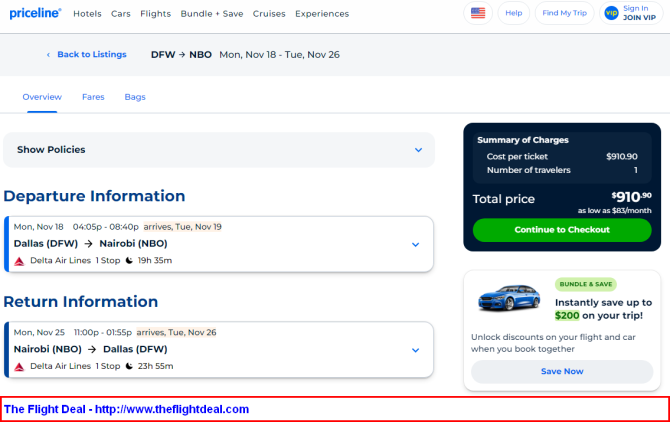Click the overnight moon icon beside 23h 55m
This screenshot has height=422, width=670.
click(129, 366)
